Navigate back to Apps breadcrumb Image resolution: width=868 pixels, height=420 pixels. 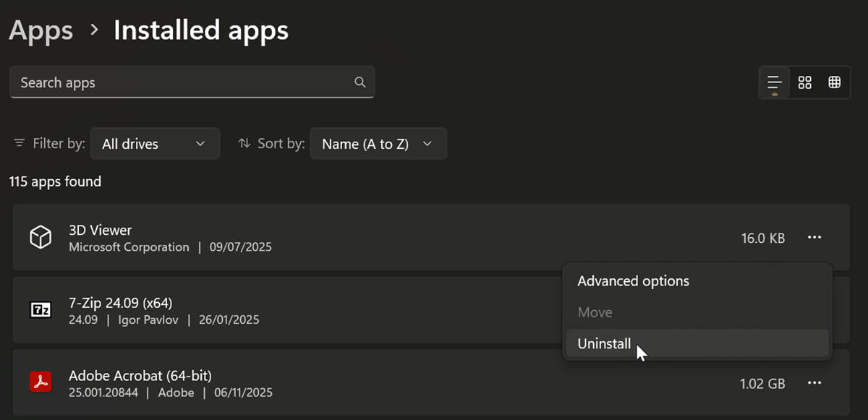click(x=41, y=30)
